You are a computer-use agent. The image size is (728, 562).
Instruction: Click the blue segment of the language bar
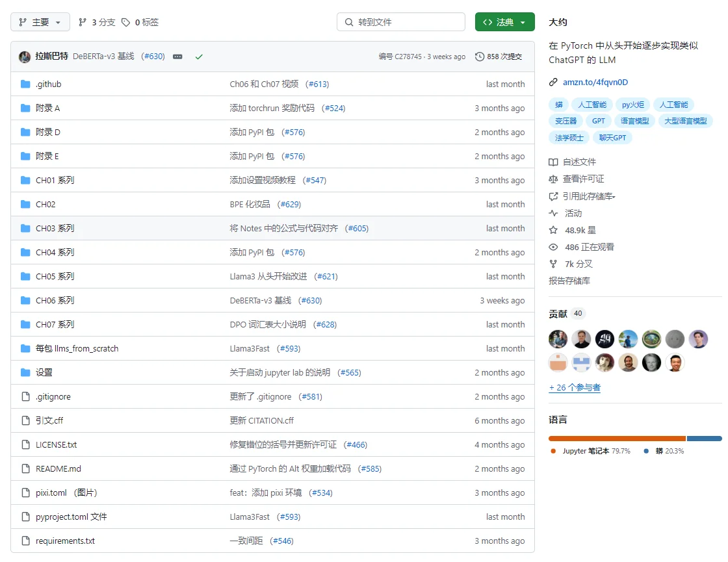pos(705,439)
